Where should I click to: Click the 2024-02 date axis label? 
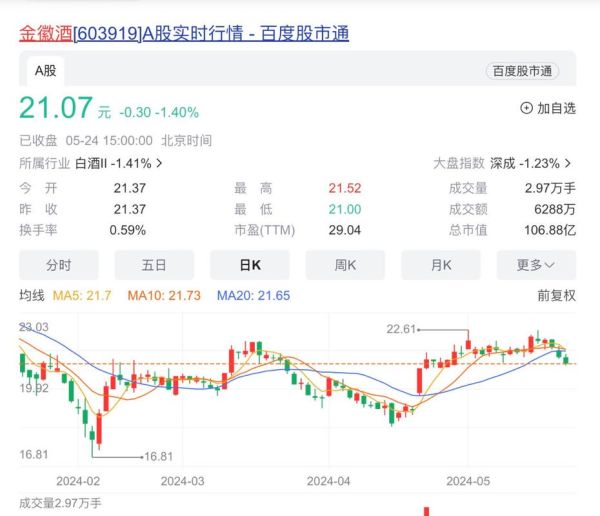[78, 481]
